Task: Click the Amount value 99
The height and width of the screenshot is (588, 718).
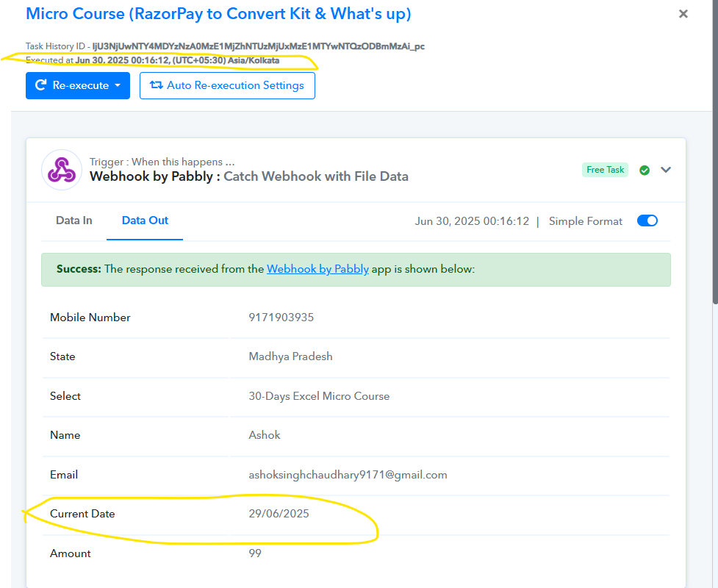Action: [x=255, y=553]
